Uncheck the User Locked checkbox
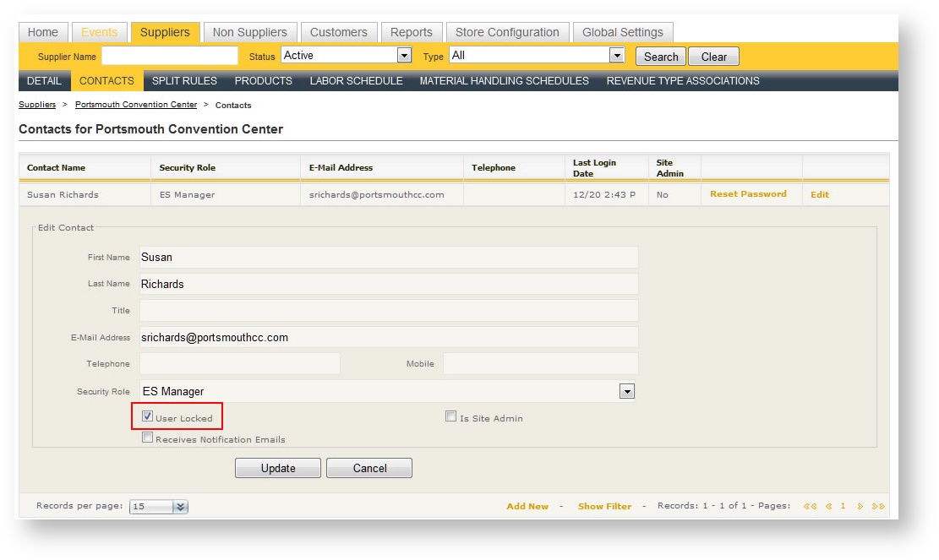Screen dimensions: 939x560 (x=147, y=417)
